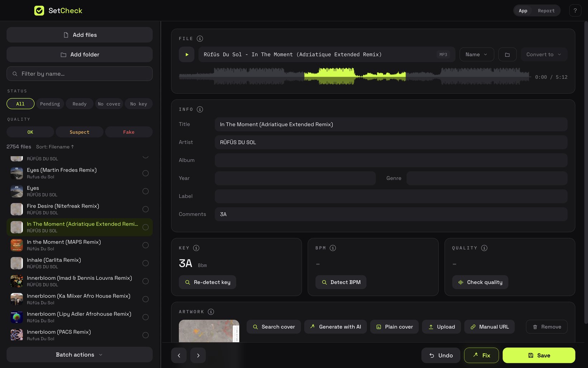Remove the artwork
588x368 pixels.
pyautogui.click(x=547, y=327)
